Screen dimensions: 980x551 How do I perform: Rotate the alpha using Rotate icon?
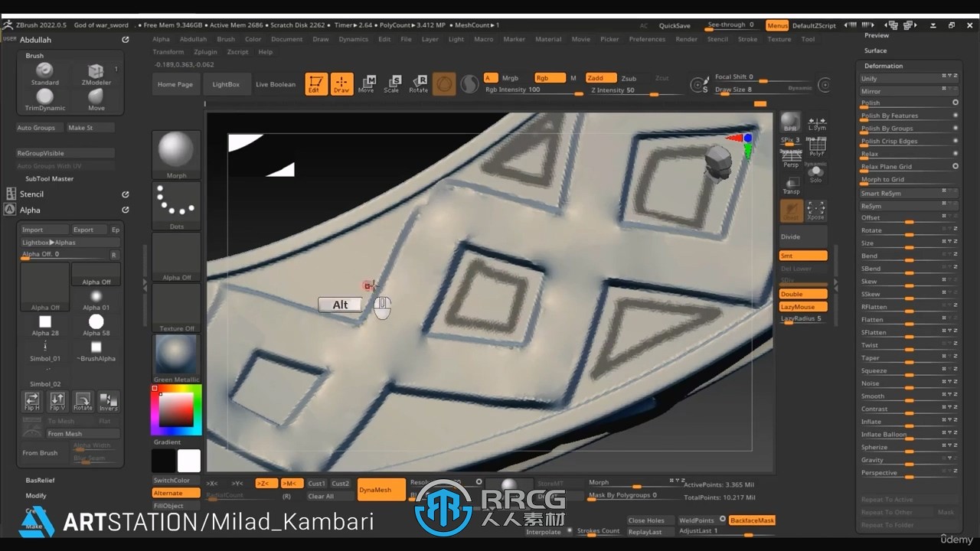pyautogui.click(x=83, y=401)
